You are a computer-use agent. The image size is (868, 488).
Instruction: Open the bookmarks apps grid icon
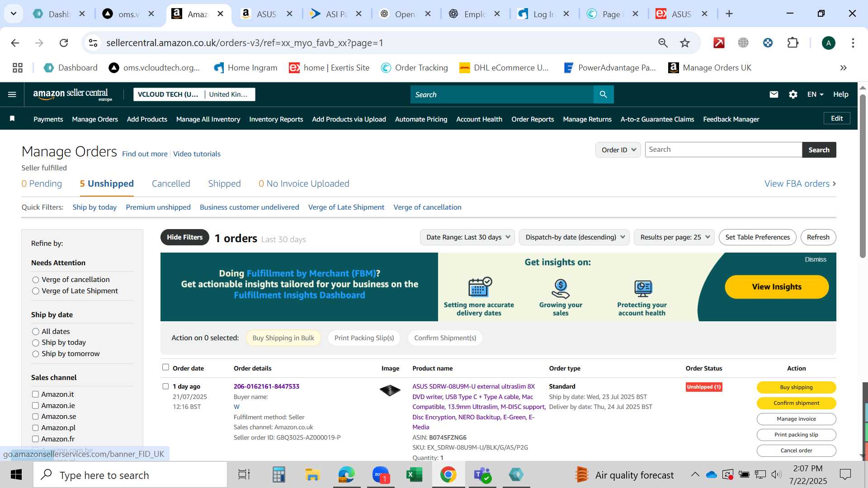18,68
